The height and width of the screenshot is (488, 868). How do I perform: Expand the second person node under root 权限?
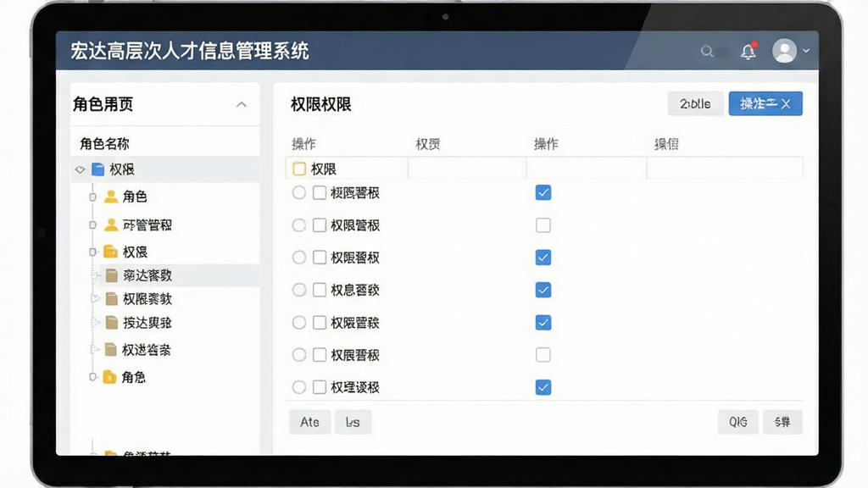92,225
